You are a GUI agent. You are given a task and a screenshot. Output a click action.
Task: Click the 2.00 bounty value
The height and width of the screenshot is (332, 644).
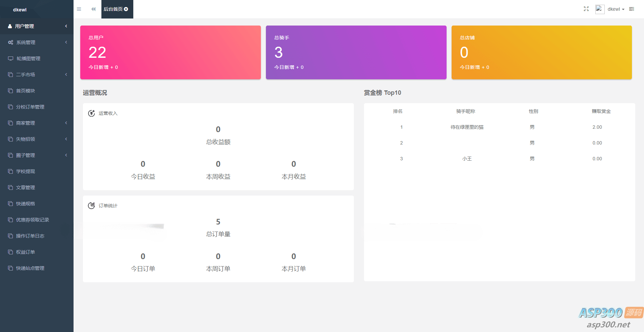[597, 127]
